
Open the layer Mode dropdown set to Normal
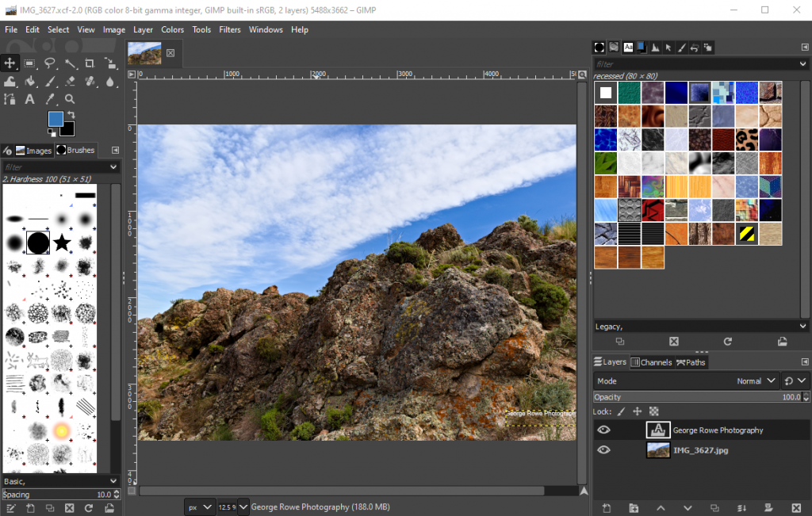tap(757, 381)
